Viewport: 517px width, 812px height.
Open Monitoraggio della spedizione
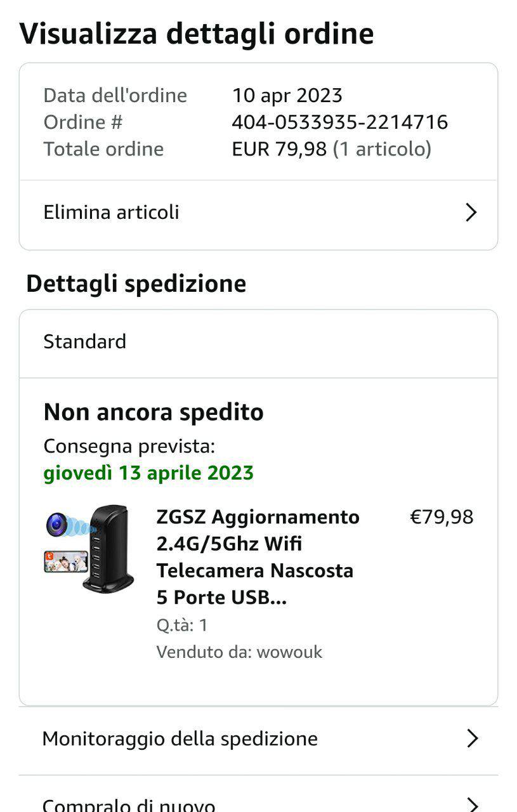pyautogui.click(x=180, y=738)
